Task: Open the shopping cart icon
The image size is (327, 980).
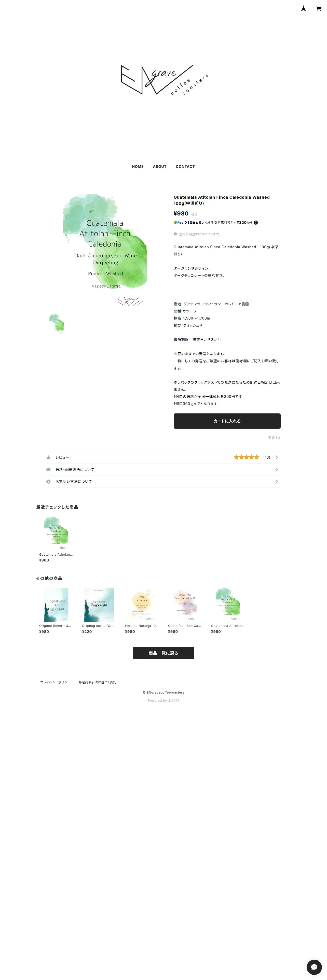Action: tap(319, 8)
